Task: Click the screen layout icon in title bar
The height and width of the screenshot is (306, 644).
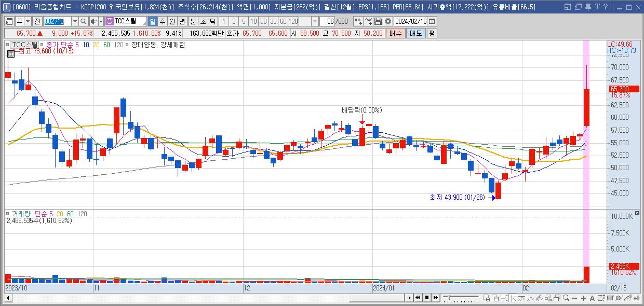Action: tap(567, 7)
